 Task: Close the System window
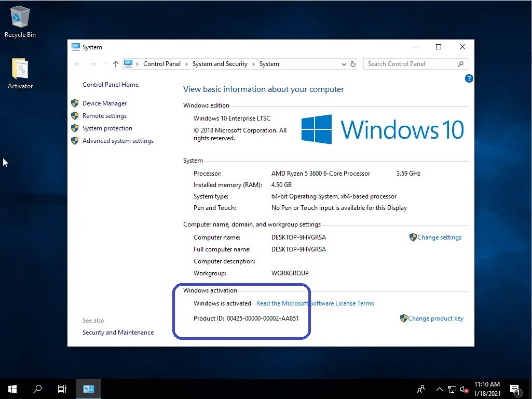click(x=462, y=47)
